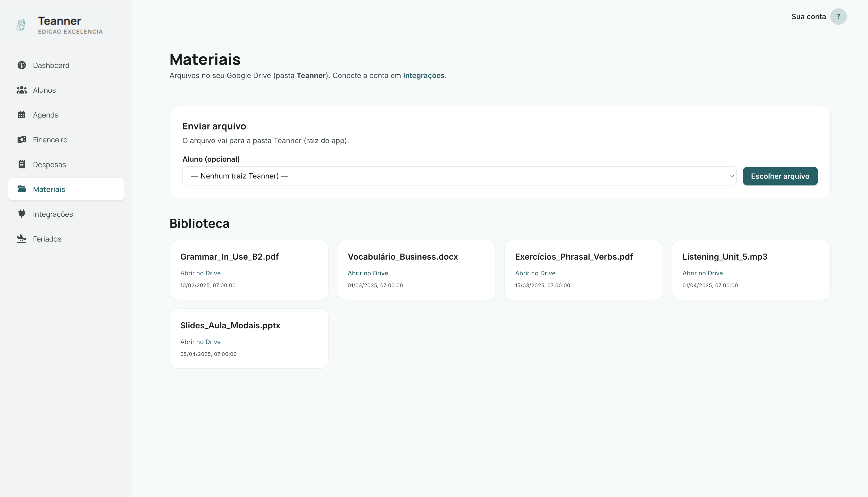The width and height of the screenshot is (868, 497).
Task: Open Grammar_In_Use_B2.pdf in Drive
Action: point(200,273)
